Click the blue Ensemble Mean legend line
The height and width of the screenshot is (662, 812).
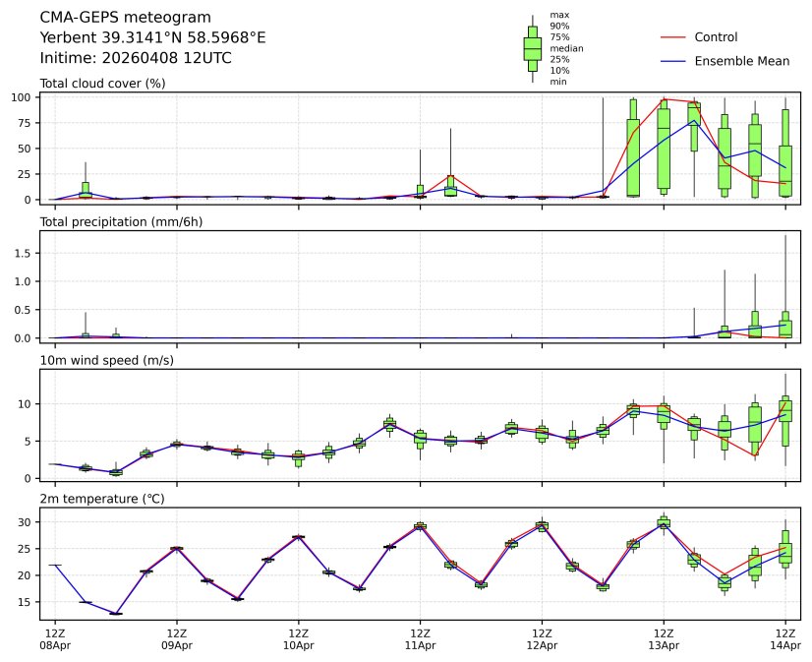point(671,61)
